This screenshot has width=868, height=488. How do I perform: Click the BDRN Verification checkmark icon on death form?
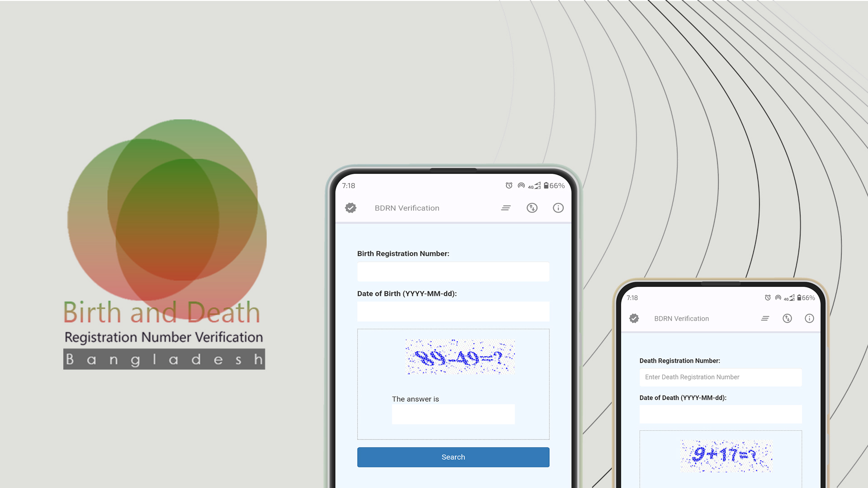pyautogui.click(x=635, y=318)
